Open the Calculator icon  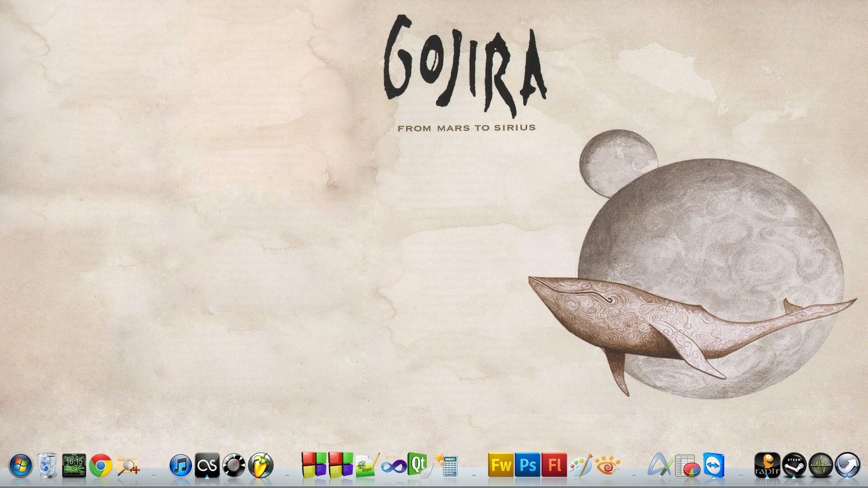click(447, 465)
